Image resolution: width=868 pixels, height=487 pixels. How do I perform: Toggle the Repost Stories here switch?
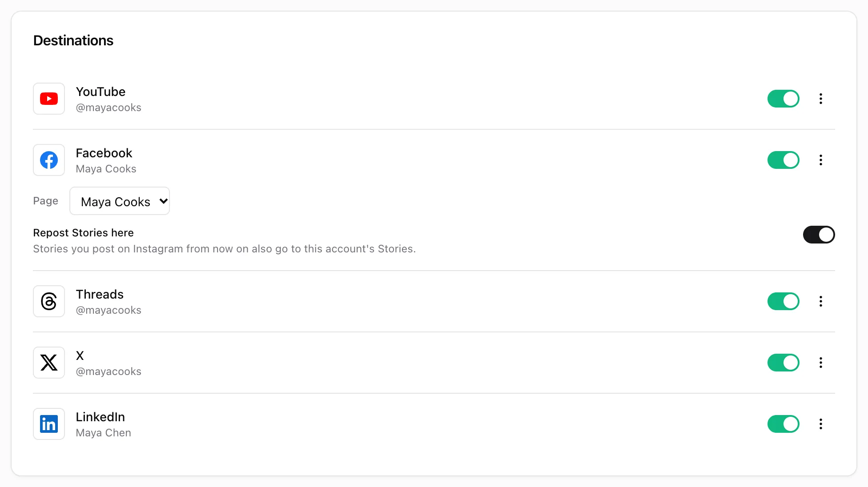tap(819, 235)
